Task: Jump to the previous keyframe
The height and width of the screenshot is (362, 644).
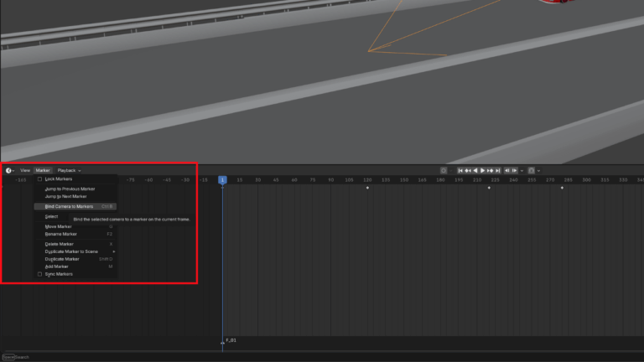Action: [468, 170]
